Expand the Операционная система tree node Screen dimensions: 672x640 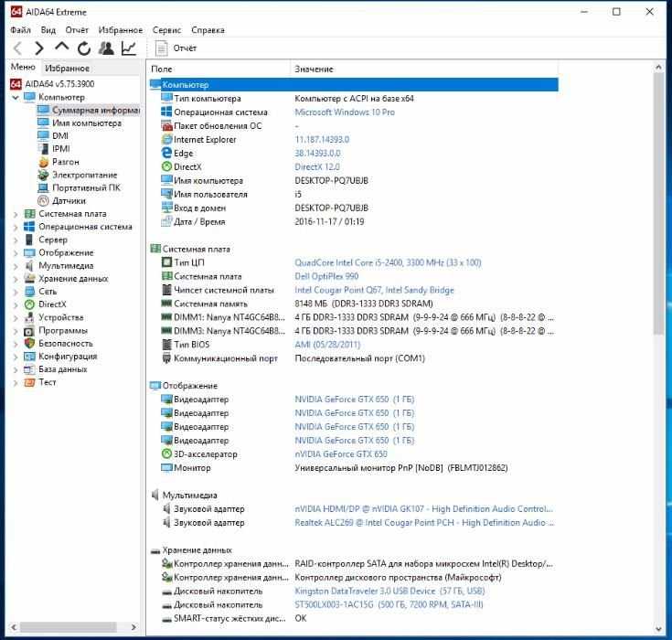click(16, 227)
